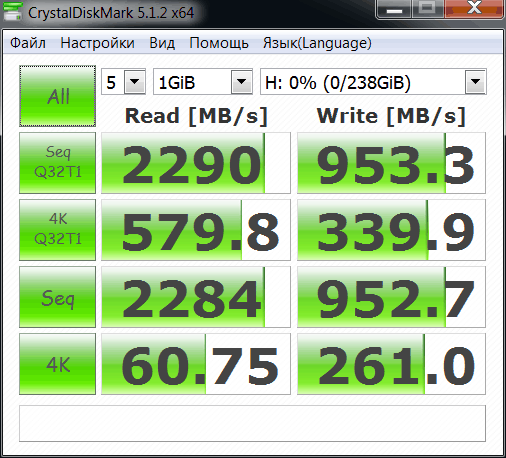506x458 pixels.
Task: Run all benchmarks with the All button
Action: point(57,96)
